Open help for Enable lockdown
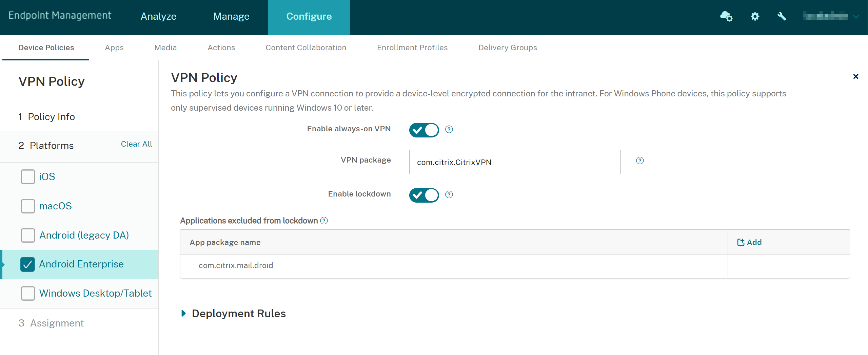Image resolution: width=868 pixels, height=355 pixels. tap(449, 194)
